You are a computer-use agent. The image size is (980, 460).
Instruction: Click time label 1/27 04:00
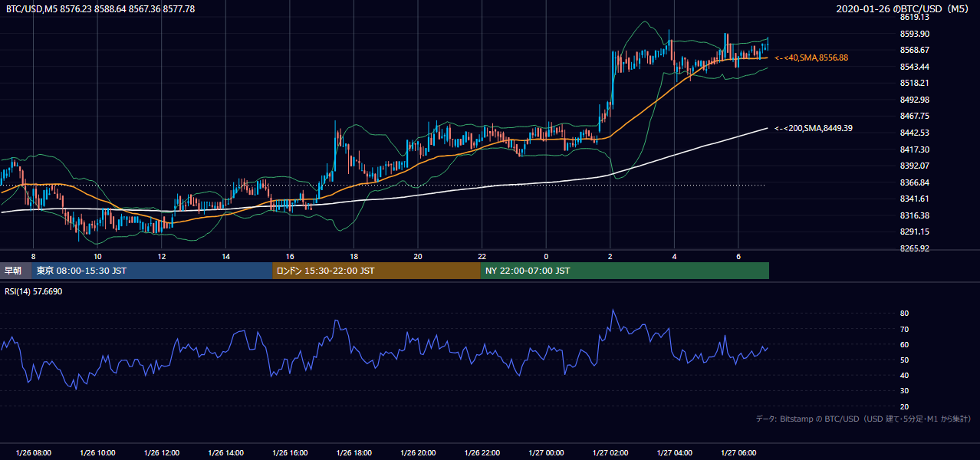click(675, 452)
